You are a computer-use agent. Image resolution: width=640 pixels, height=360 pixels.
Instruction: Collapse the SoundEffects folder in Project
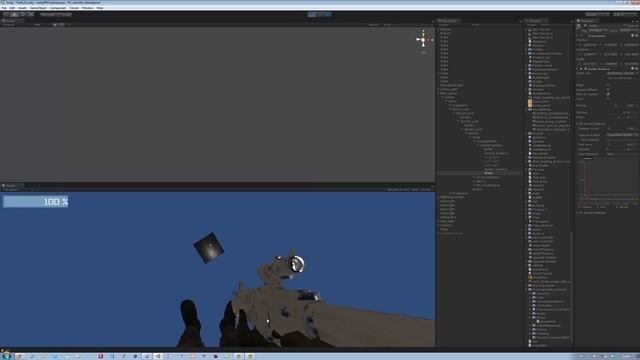pyautogui.click(x=527, y=109)
